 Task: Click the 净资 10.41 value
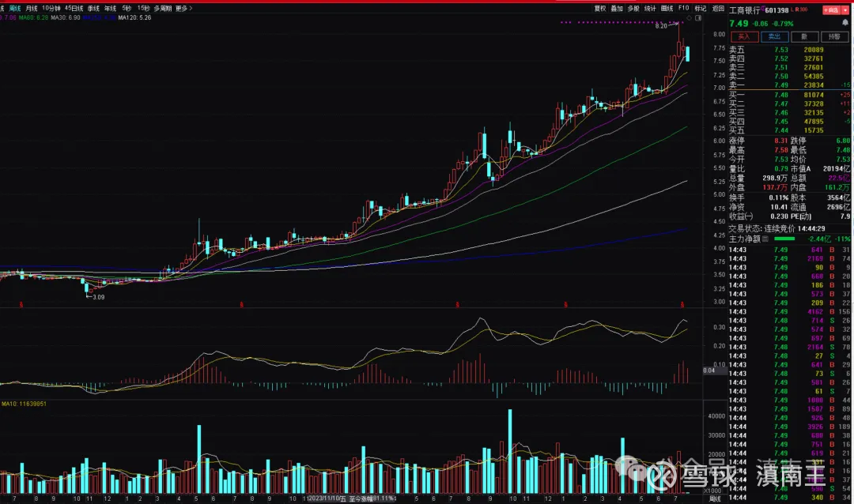pyautogui.click(x=780, y=207)
